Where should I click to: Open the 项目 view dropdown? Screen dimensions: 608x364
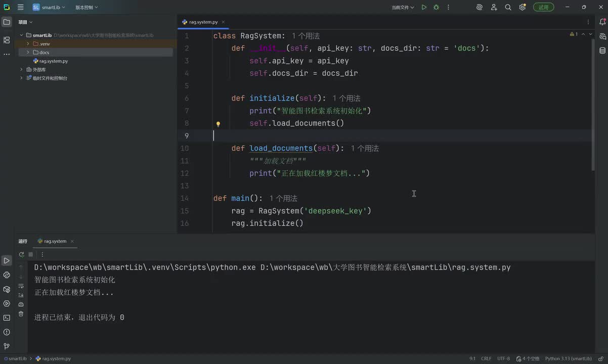tap(26, 22)
